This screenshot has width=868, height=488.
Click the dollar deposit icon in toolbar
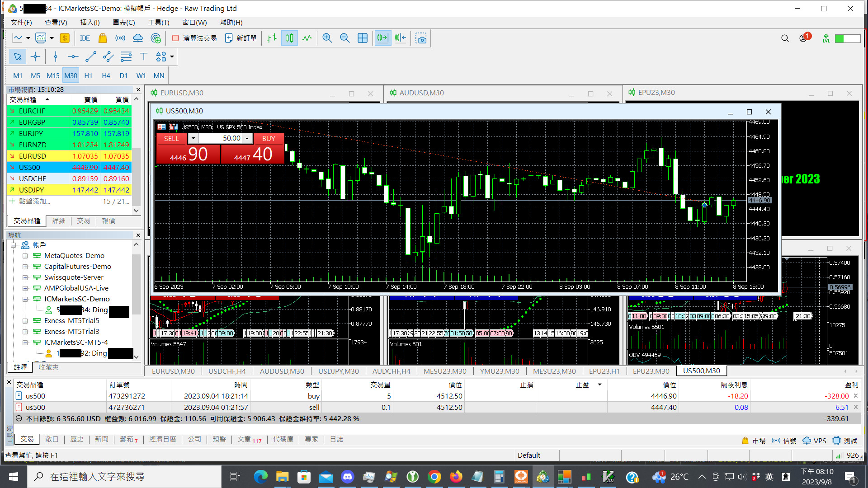[x=65, y=38]
